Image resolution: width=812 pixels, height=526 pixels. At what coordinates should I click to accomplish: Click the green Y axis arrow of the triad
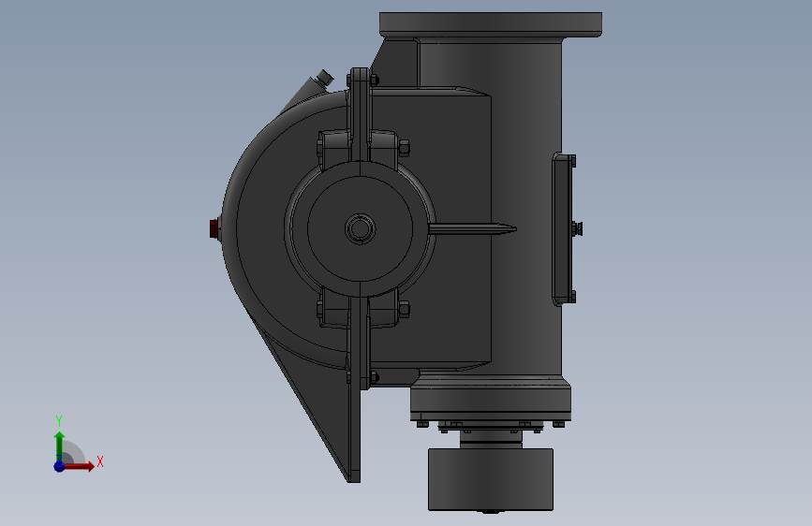pyautogui.click(x=59, y=446)
